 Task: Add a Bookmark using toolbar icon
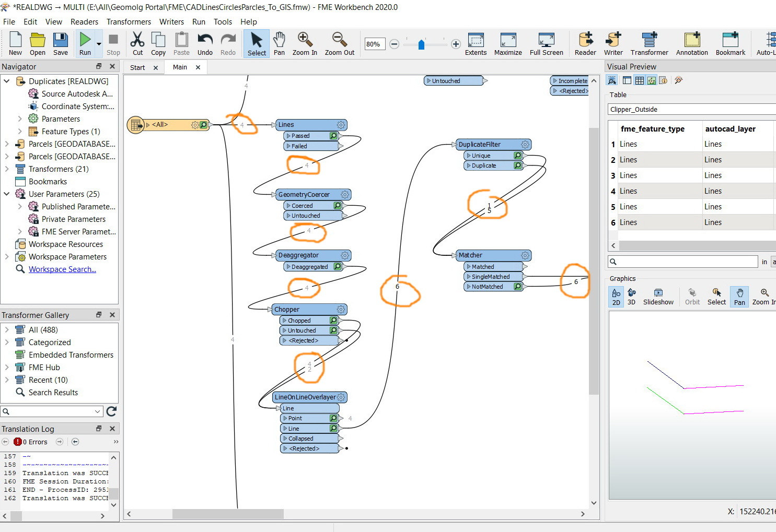(731, 44)
